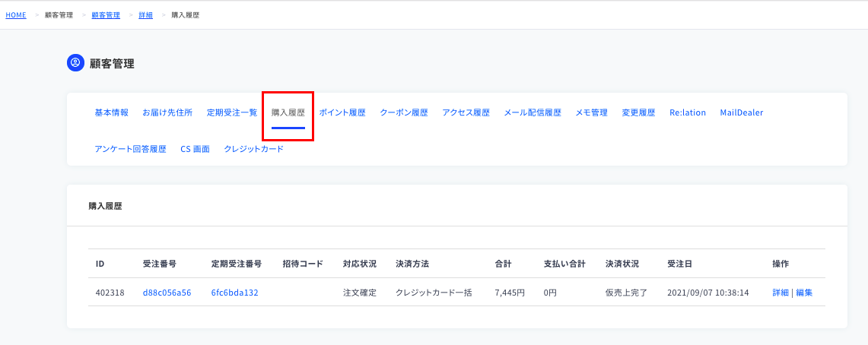Click 詳細 link in order row
Viewport: 868px width, 345px height.
tap(781, 293)
